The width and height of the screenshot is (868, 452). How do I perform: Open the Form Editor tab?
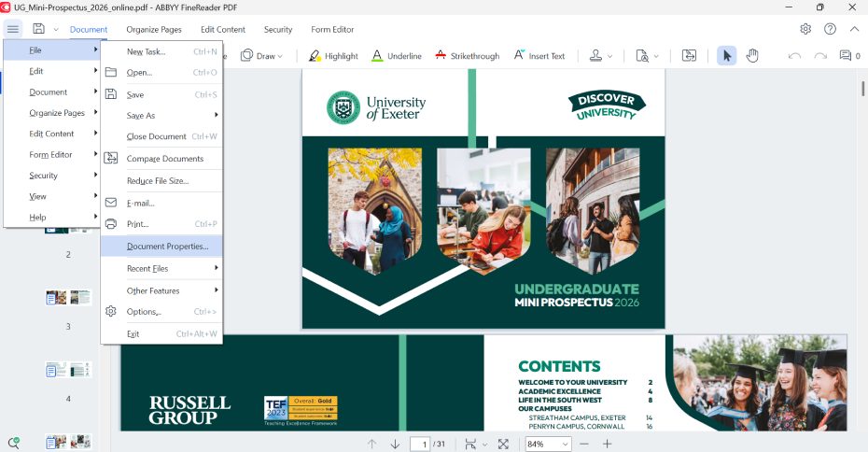[x=332, y=29]
